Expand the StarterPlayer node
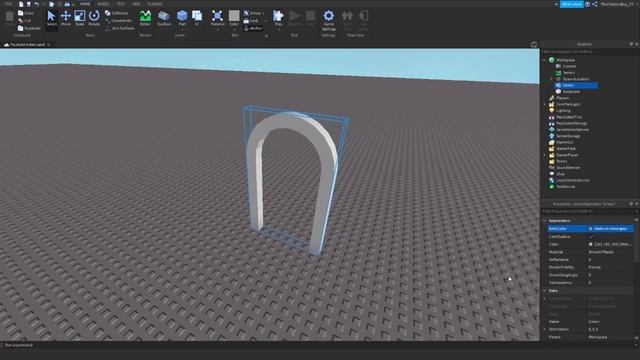 544,155
